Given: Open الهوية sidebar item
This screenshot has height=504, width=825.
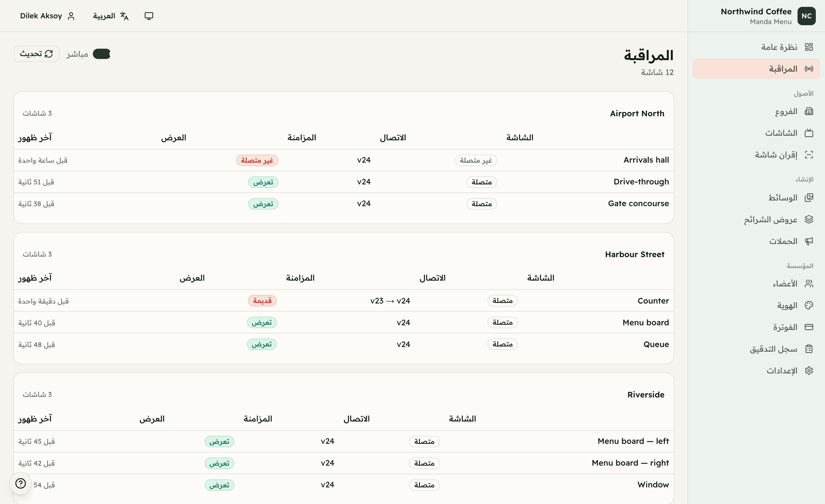Looking at the screenshot, I should pos(756,305).
